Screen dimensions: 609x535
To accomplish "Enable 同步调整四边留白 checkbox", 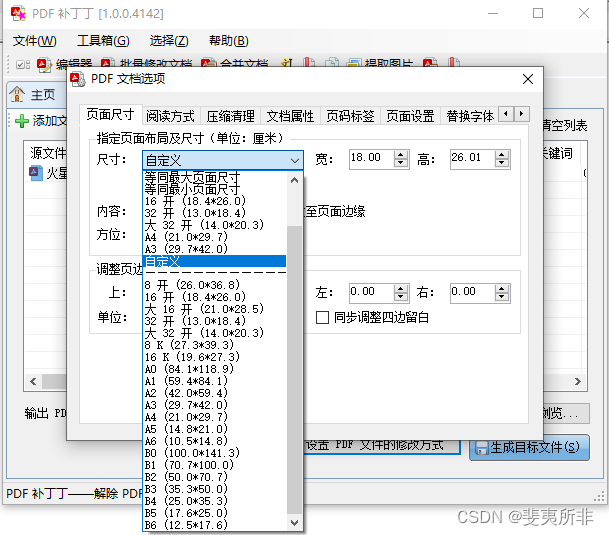I will (x=322, y=317).
